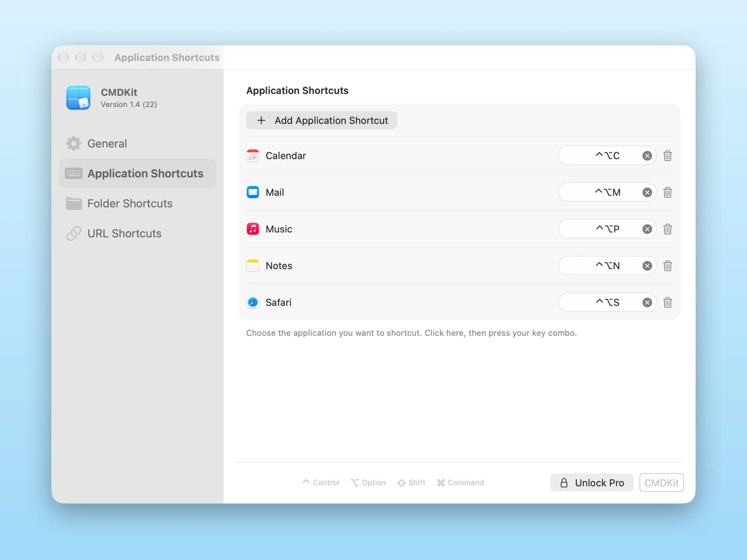The width and height of the screenshot is (747, 560).
Task: Delete the Notes shortcut with trash icon
Action: [x=668, y=266]
